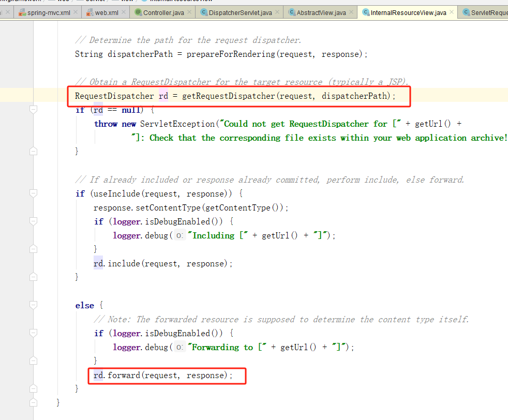Click 'getRequestDispatcher' in the highlighted line
This screenshot has height=420, width=508.
(x=229, y=96)
